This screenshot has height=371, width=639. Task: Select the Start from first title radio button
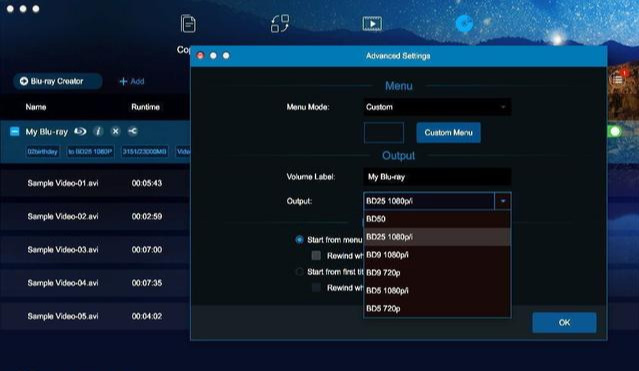click(x=300, y=272)
